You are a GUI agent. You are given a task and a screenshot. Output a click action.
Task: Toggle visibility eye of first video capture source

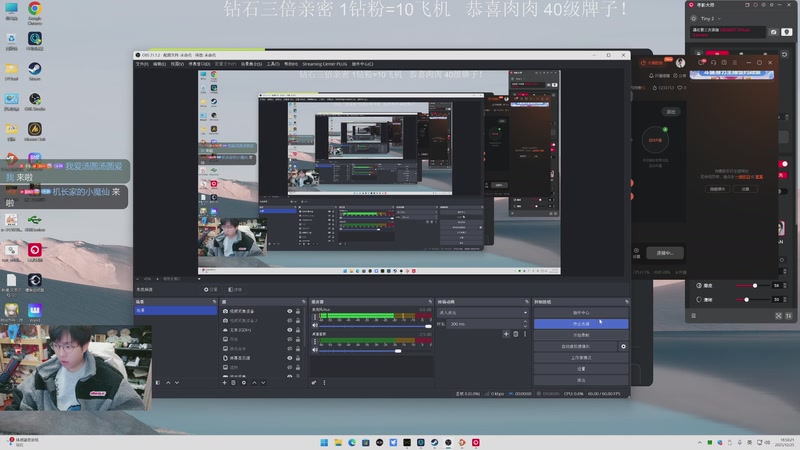click(289, 311)
